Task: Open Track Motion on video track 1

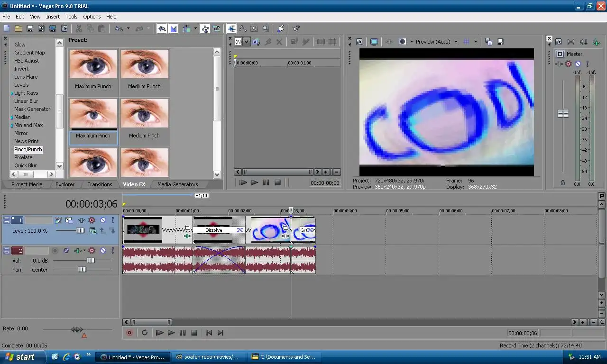Action: tap(69, 220)
